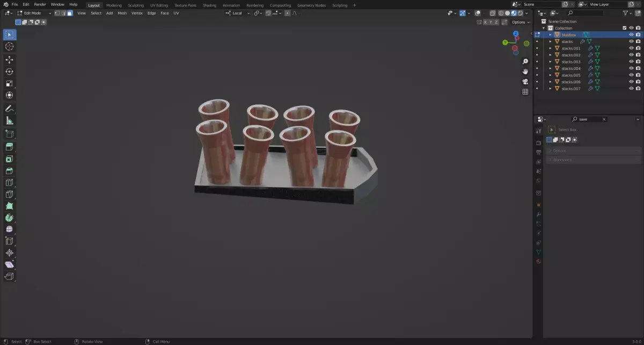Activate the Annotate tool
Viewport: 644px width, 345px height.
click(x=9, y=108)
